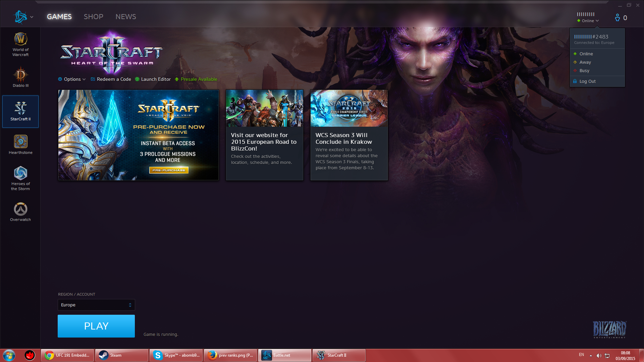Open Overwatch game page
644x362 pixels.
[x=20, y=212]
